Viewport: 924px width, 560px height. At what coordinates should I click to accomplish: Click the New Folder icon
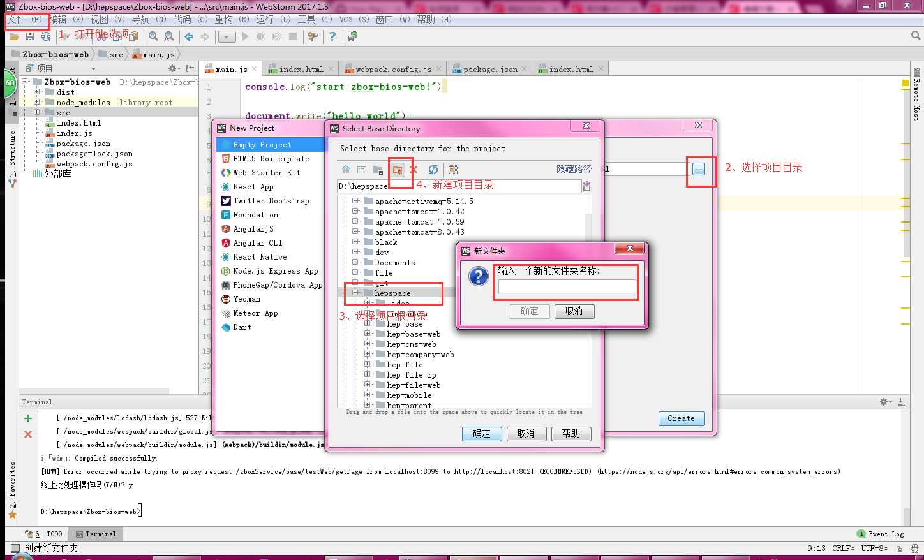[398, 170]
